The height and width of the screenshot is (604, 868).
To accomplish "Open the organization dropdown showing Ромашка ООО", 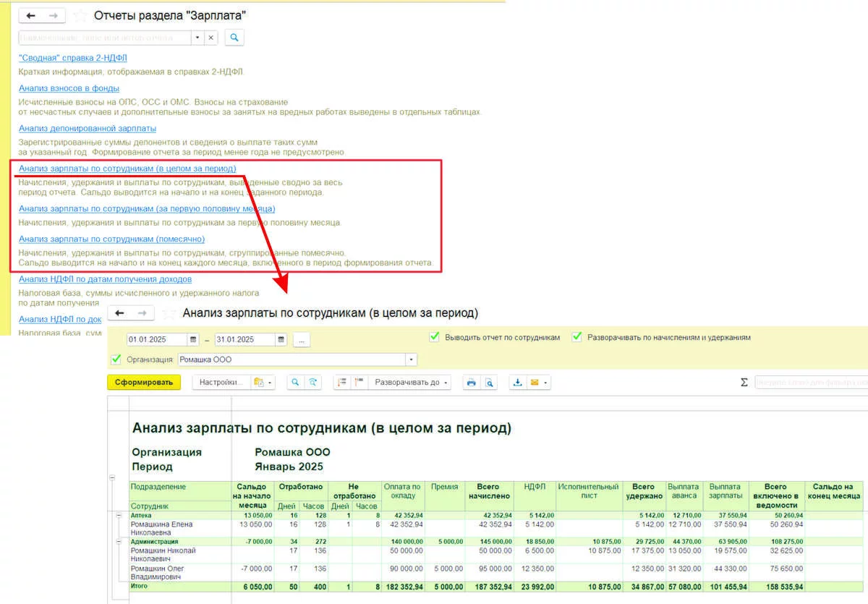I will [412, 360].
